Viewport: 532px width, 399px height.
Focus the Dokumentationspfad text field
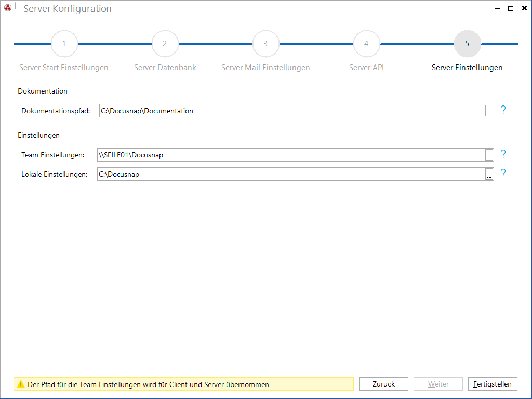click(x=292, y=111)
